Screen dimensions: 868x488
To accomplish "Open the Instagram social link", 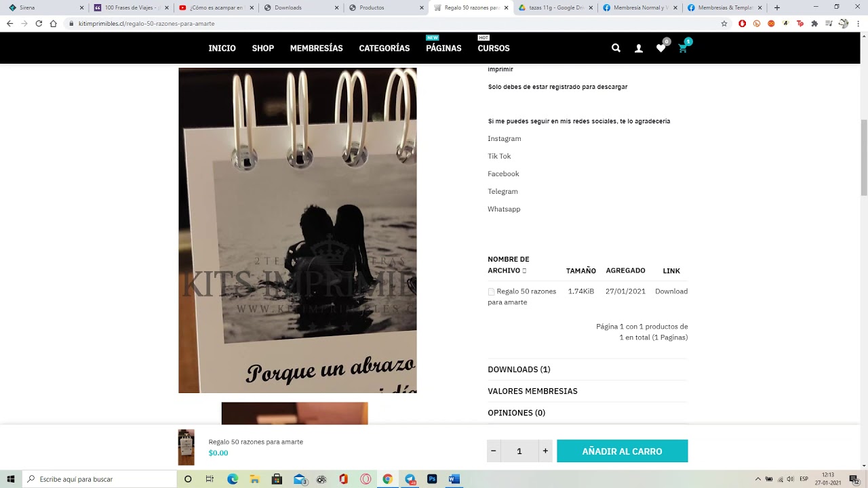I will point(505,139).
